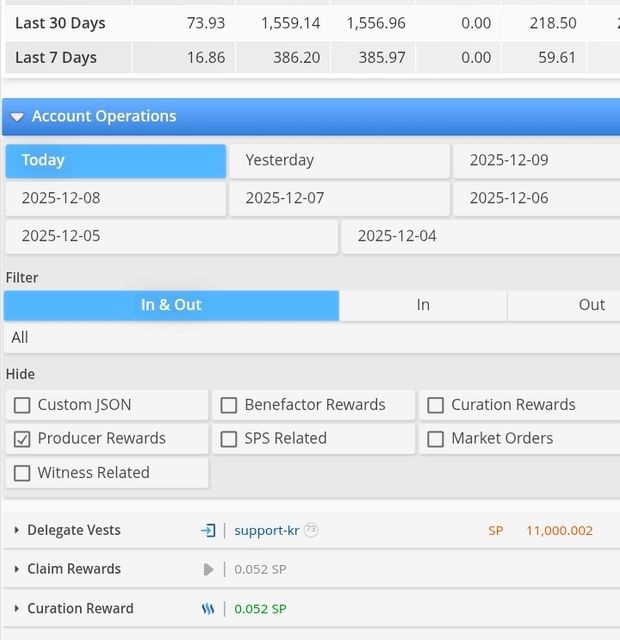
Task: Click the reputation badge 73 next to support-kr
Action: click(x=311, y=530)
